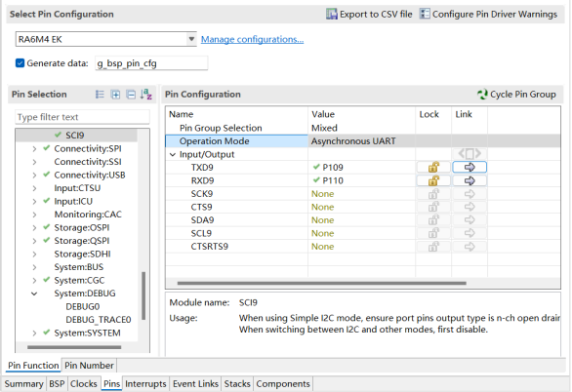Open the Event Links tab

195,384
